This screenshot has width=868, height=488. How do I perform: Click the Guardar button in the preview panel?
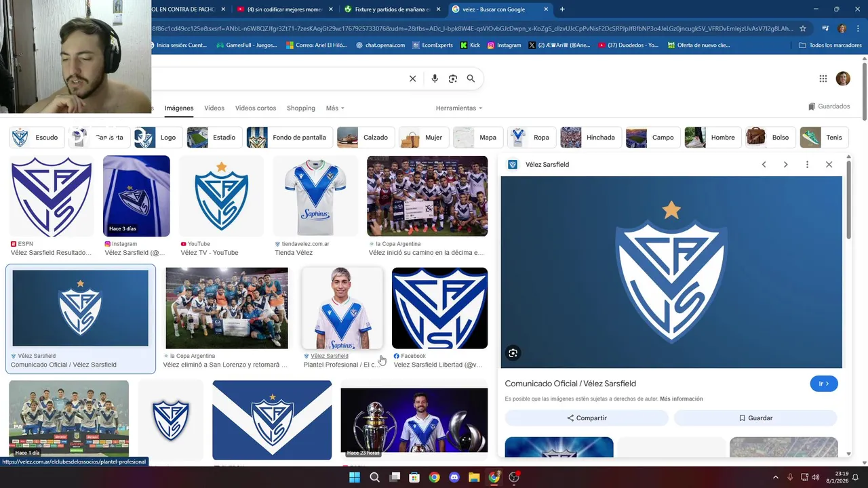755,418
